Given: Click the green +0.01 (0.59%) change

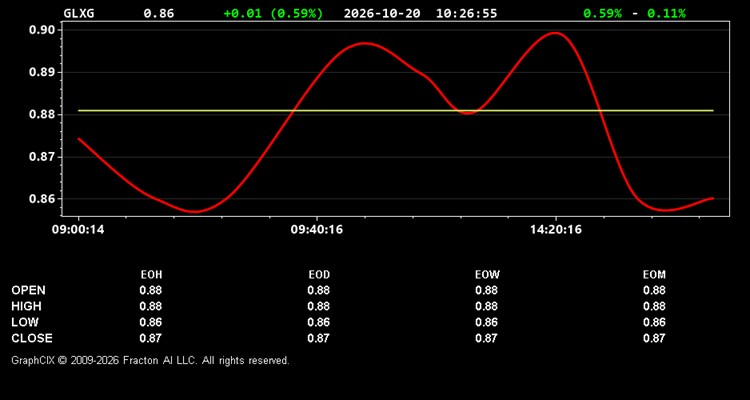Looking at the screenshot, I should click(273, 13).
